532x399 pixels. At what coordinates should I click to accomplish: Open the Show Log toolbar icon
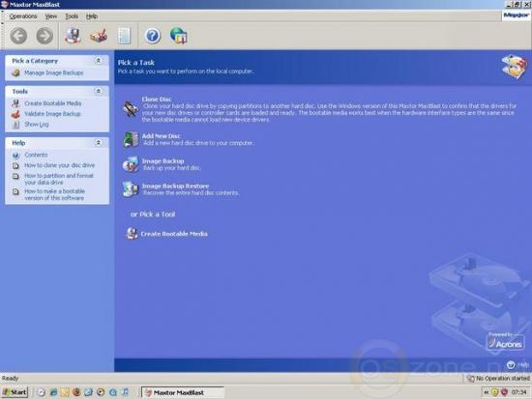tap(124, 36)
